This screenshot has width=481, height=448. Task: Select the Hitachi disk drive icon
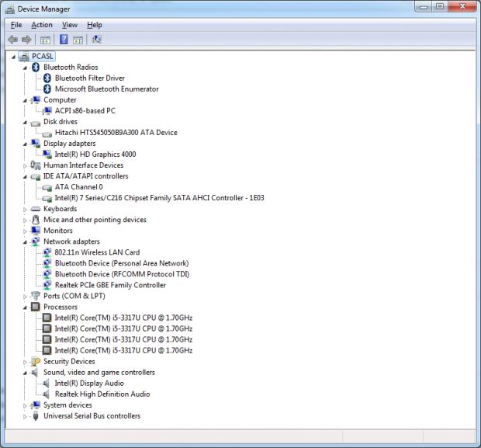point(47,133)
